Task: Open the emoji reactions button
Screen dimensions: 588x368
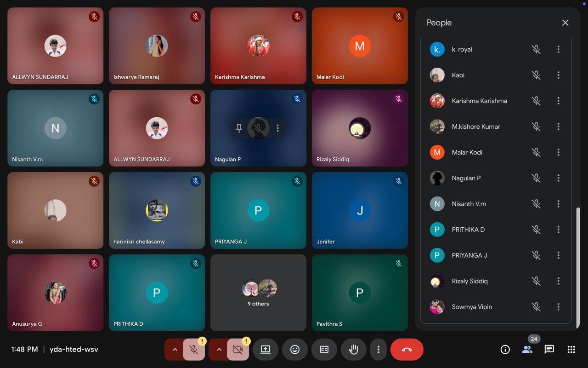Action: (295, 350)
